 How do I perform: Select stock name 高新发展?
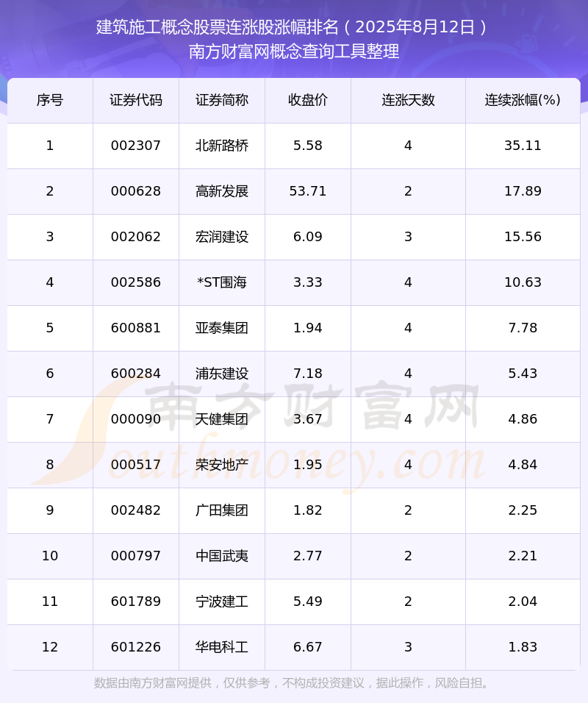click(222, 191)
